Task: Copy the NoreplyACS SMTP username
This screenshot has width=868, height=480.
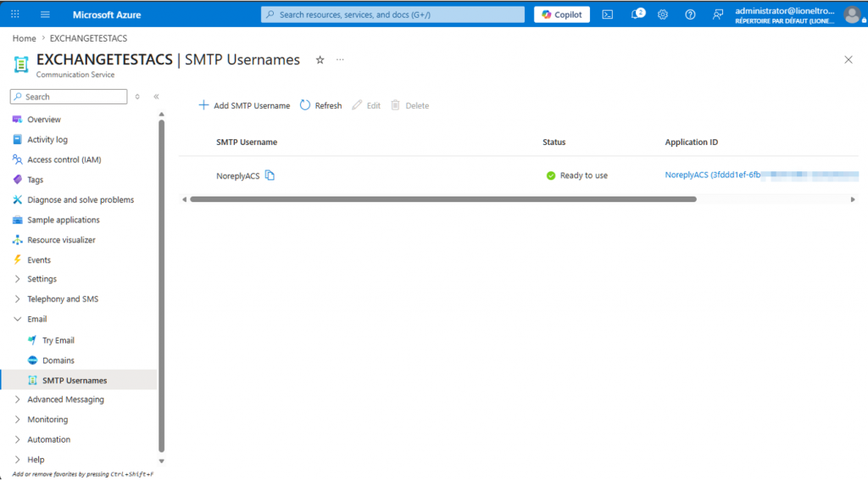Action: point(270,176)
